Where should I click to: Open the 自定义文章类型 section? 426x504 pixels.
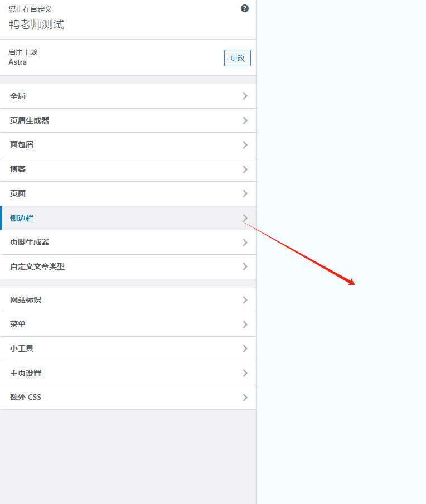128,267
